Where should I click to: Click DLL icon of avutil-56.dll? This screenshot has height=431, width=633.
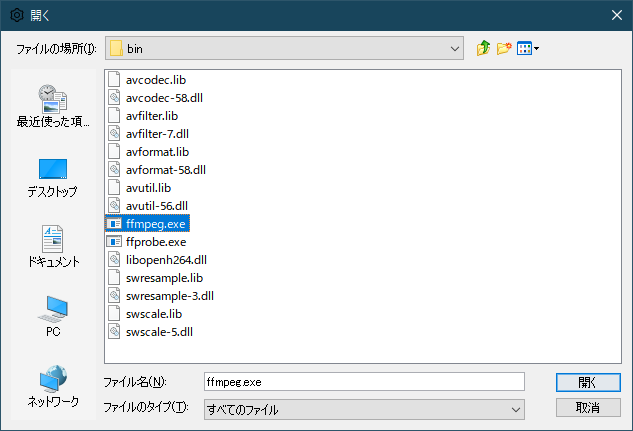point(114,205)
